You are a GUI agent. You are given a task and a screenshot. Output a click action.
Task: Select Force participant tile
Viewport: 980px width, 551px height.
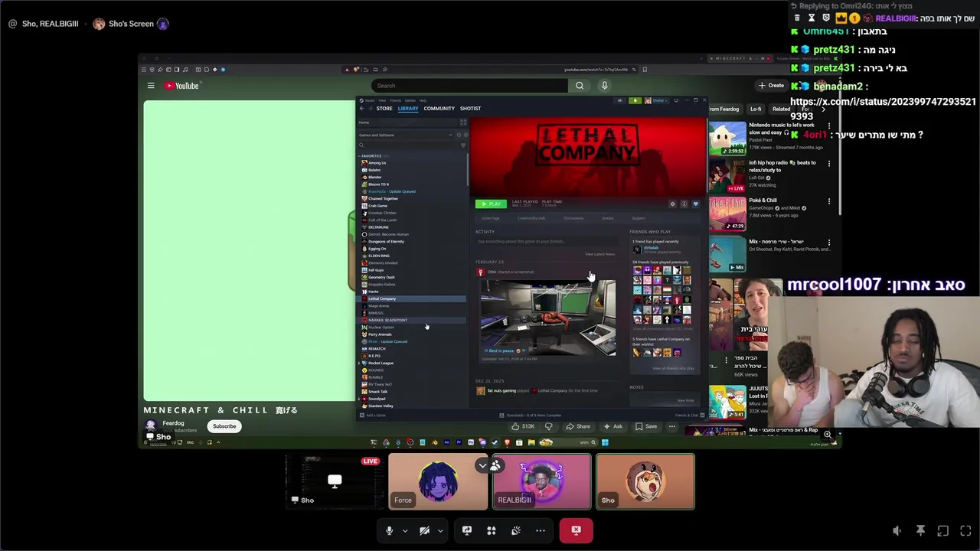438,481
